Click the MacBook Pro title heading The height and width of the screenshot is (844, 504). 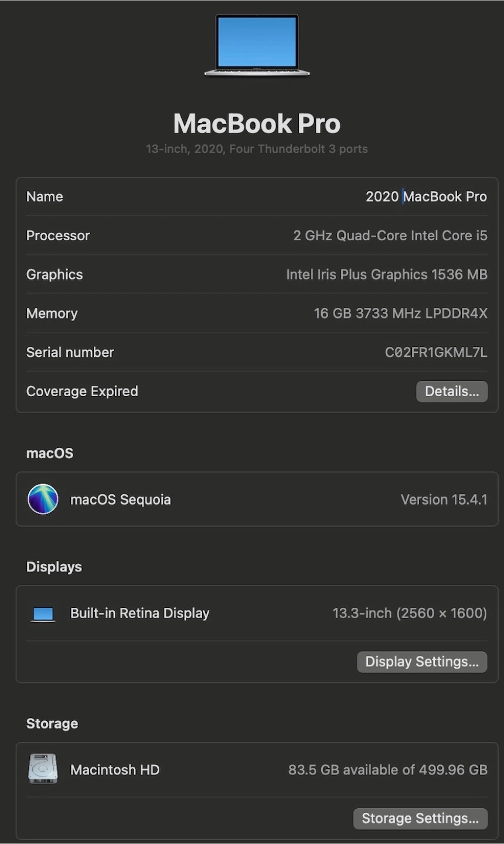257,124
